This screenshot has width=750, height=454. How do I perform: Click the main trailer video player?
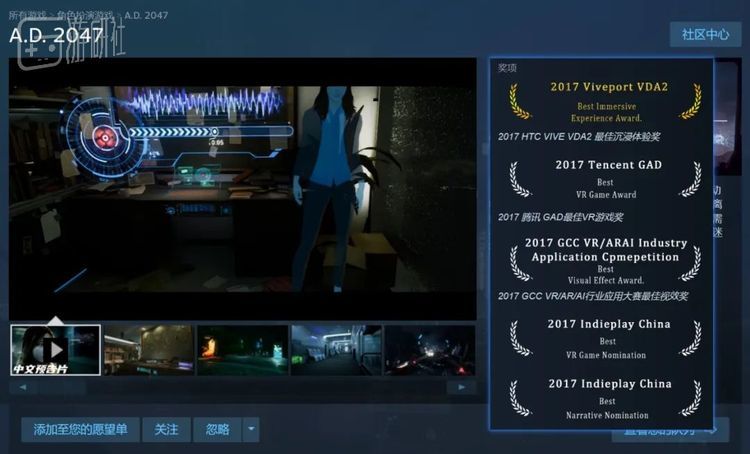pos(243,189)
